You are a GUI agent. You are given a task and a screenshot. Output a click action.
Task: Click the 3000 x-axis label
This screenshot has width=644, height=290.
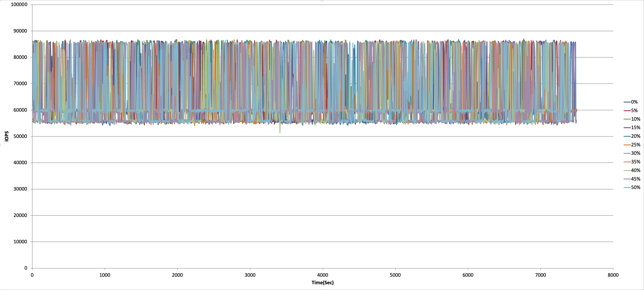click(250, 275)
